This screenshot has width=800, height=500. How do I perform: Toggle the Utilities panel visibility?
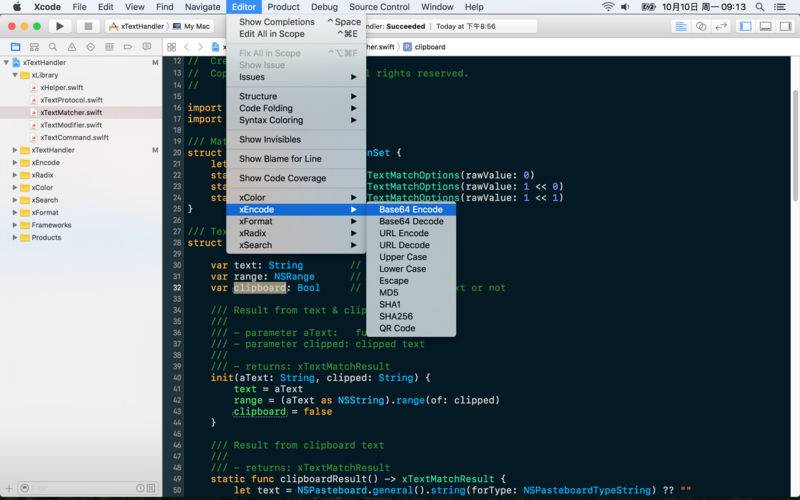(x=786, y=26)
